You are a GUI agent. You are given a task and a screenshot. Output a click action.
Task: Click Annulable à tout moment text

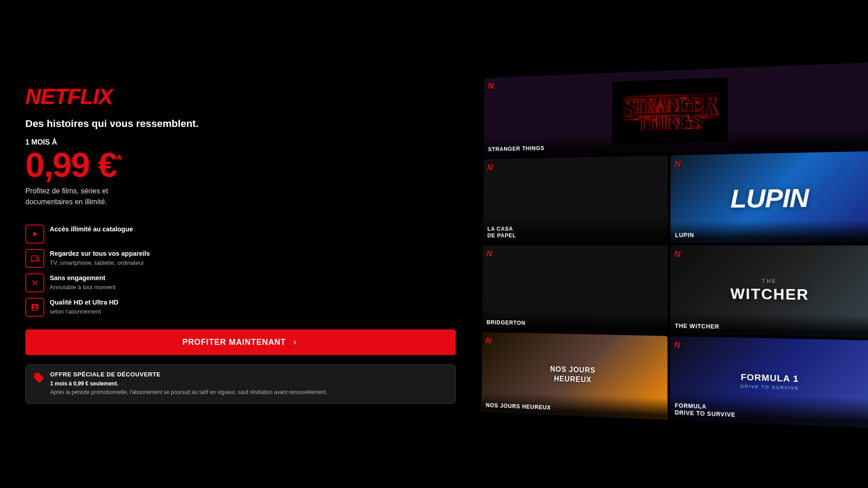(83, 287)
